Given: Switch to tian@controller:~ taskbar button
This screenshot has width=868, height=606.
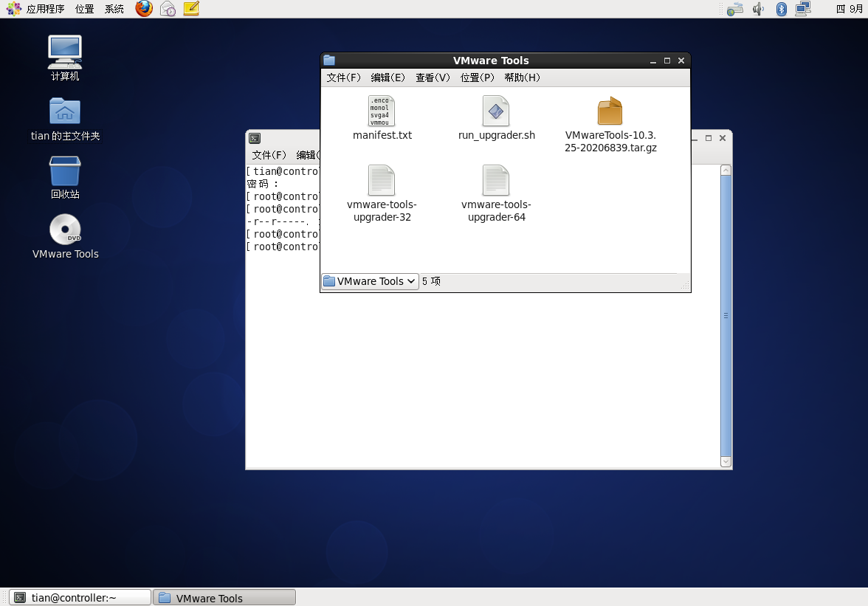Looking at the screenshot, I should point(80,598).
